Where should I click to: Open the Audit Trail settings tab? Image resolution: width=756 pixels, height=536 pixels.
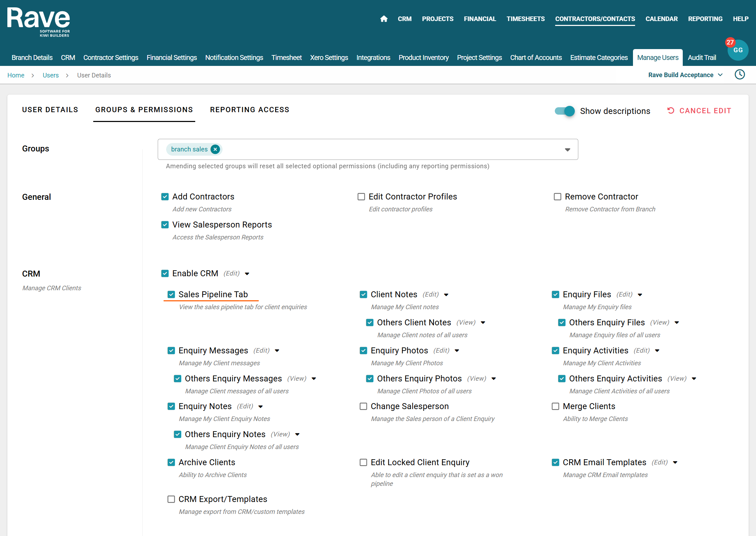tap(702, 57)
